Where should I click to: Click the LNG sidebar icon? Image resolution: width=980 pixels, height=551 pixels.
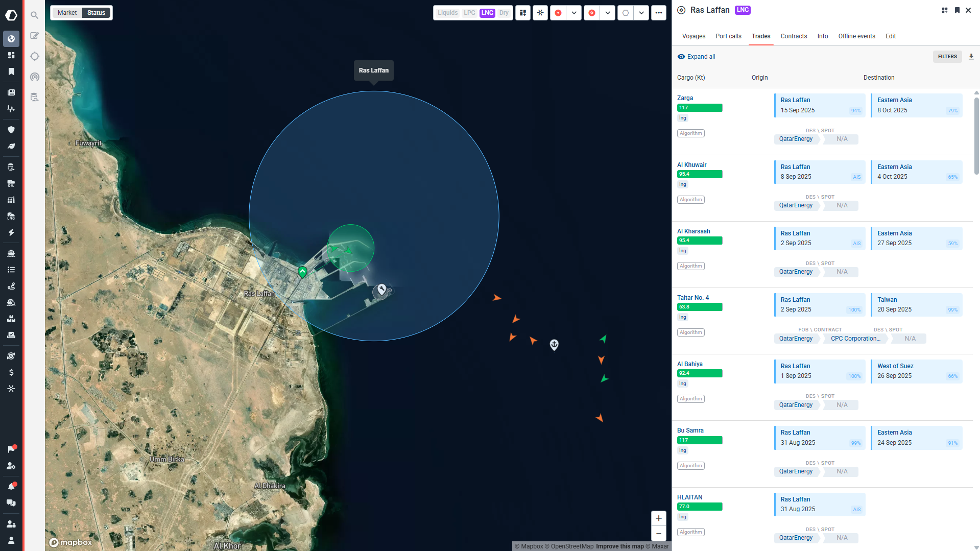pyautogui.click(x=11, y=216)
